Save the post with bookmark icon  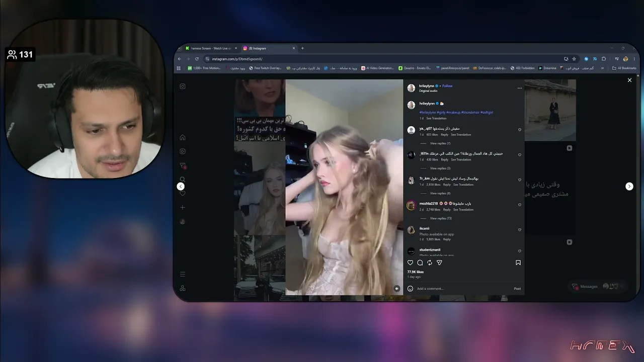(x=518, y=262)
